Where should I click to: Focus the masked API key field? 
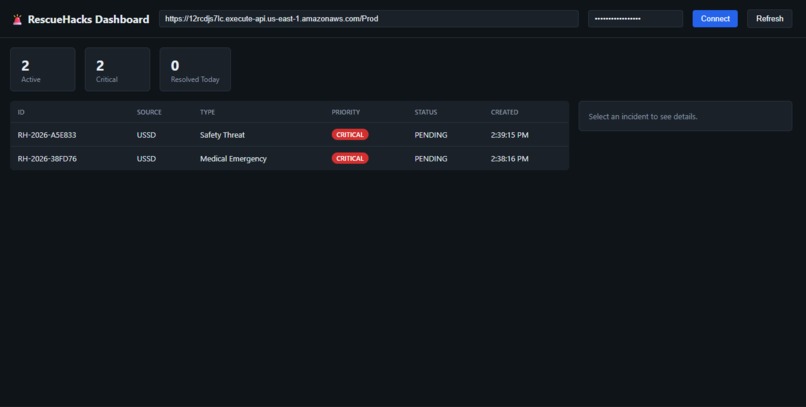click(x=635, y=18)
